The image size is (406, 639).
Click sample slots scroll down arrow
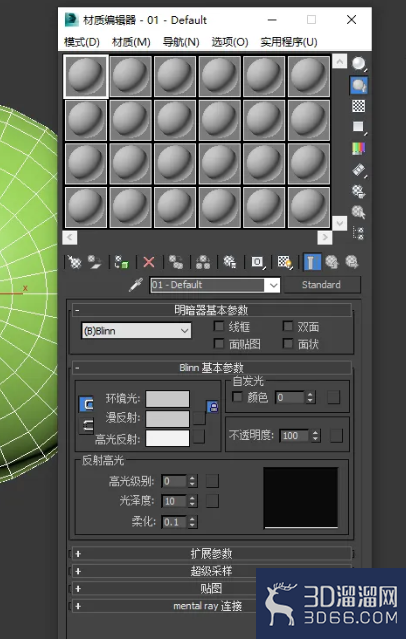(340, 223)
